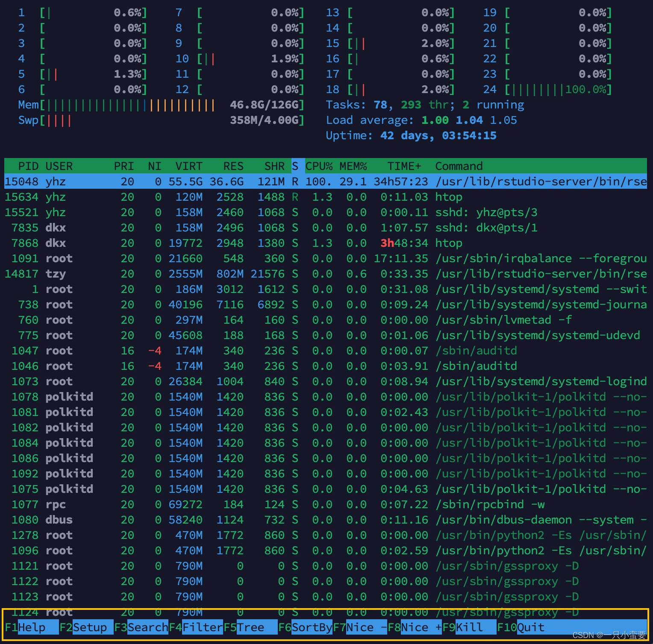
Task: Click the 34h57:23 TIME+ value
Action: point(401,181)
